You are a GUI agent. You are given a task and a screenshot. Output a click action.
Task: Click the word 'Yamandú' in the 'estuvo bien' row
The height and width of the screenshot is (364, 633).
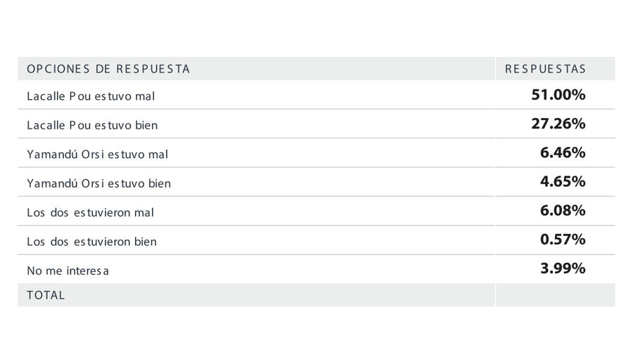point(53,183)
